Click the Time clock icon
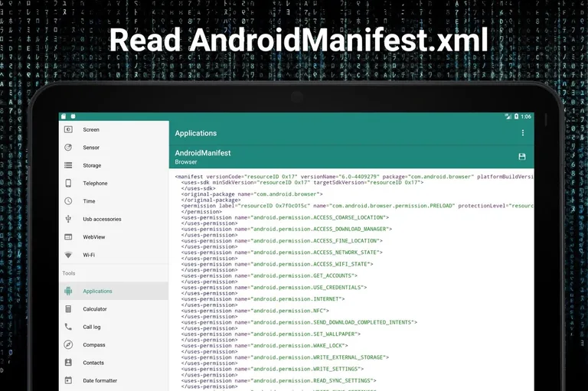Screen dimensions: 588x391 click(68, 201)
